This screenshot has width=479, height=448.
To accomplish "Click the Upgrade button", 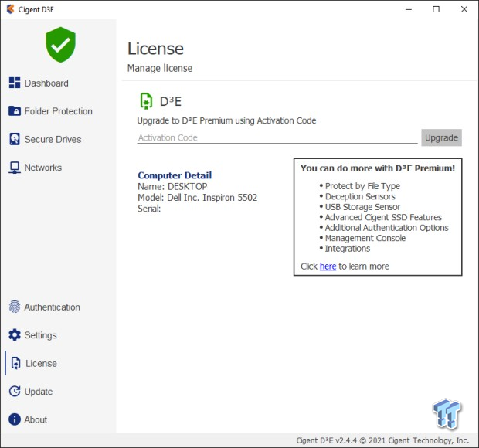I will 441,137.
